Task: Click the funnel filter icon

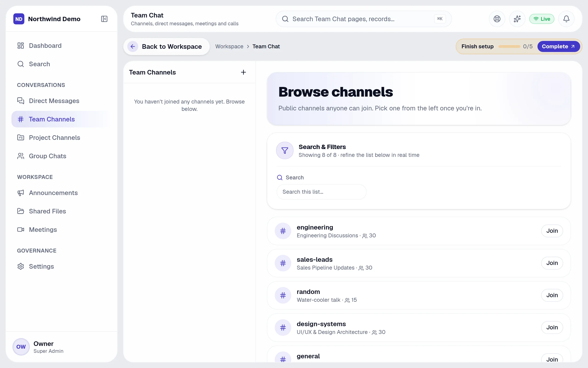Action: click(285, 150)
